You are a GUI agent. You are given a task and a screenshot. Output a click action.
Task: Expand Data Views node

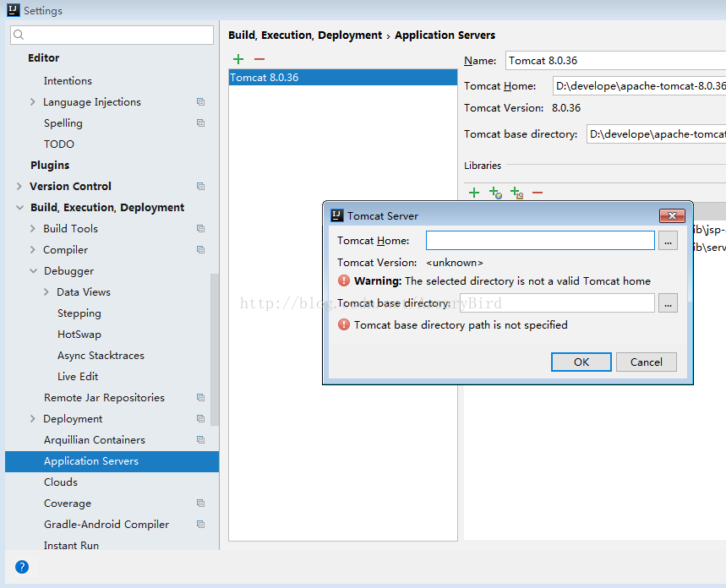tap(46, 292)
